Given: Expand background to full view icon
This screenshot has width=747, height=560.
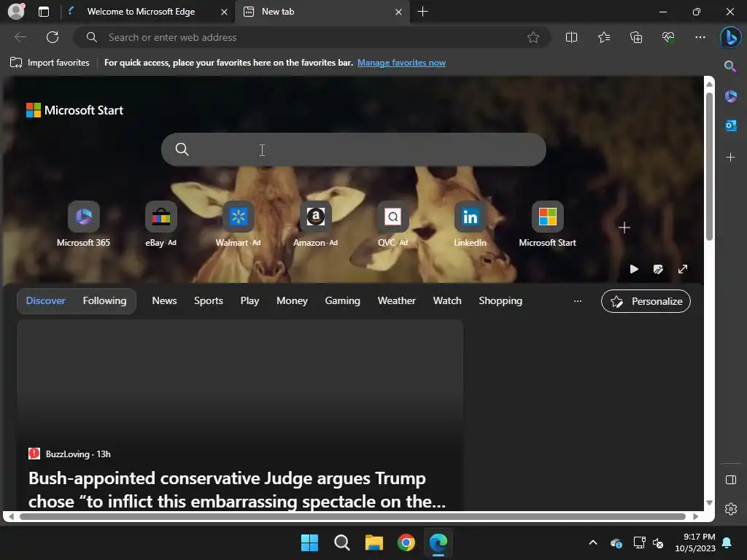Looking at the screenshot, I should pos(683,269).
